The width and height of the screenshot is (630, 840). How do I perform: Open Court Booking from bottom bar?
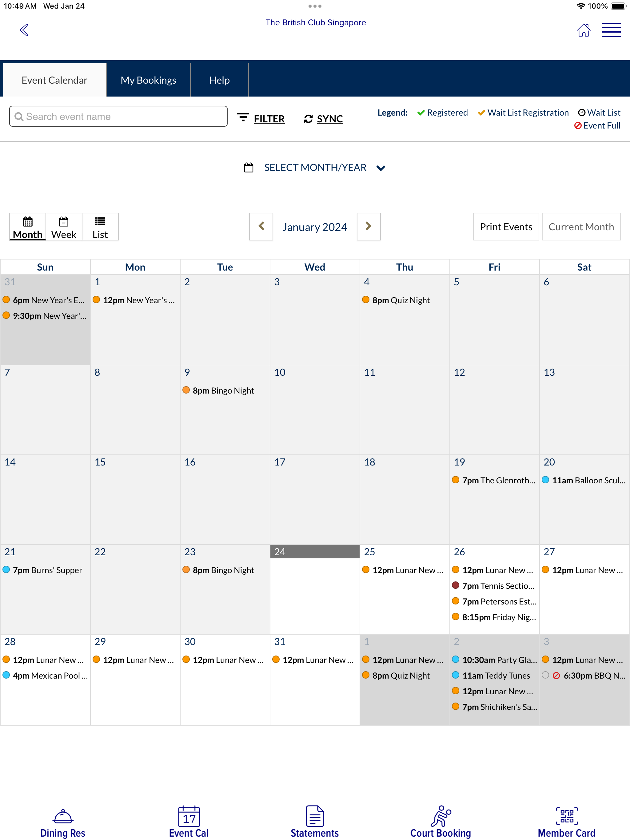tap(441, 822)
